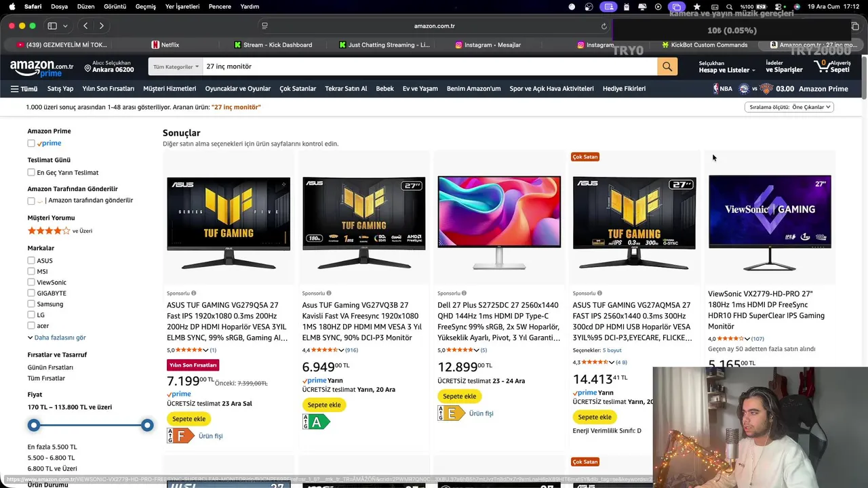Screen dimensions: 868x488
Task: Open the Tümü hamburger menu
Action: (x=24, y=89)
